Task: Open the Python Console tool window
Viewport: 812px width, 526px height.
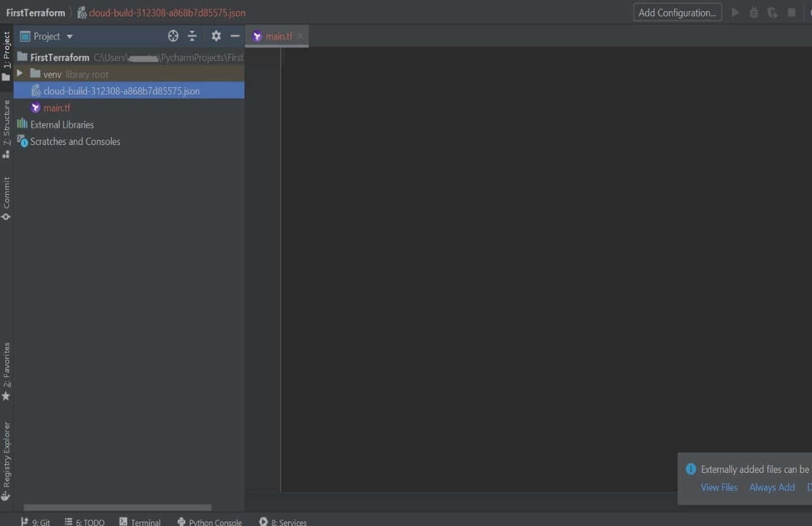Action: click(x=209, y=522)
